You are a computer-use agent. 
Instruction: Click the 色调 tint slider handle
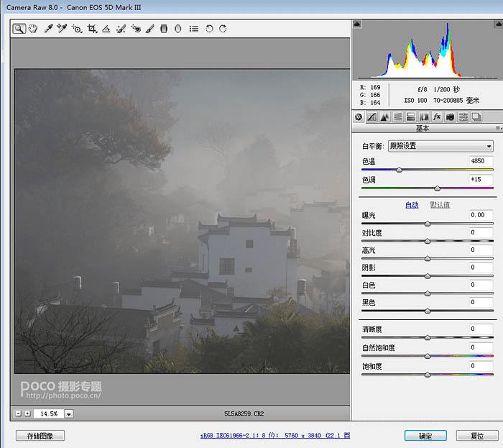click(x=437, y=188)
